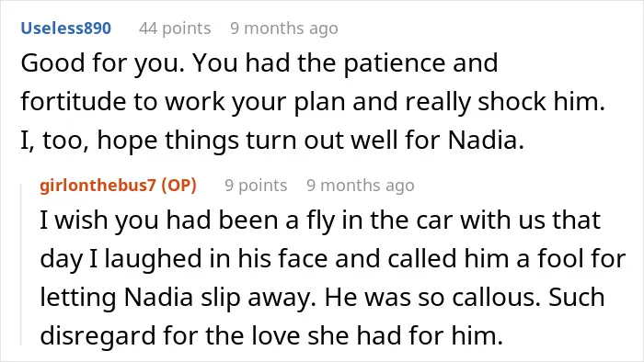The width and height of the screenshot is (644, 362).
Task: Click the word "Nadia" in Useless890's comment
Action: coord(483,141)
